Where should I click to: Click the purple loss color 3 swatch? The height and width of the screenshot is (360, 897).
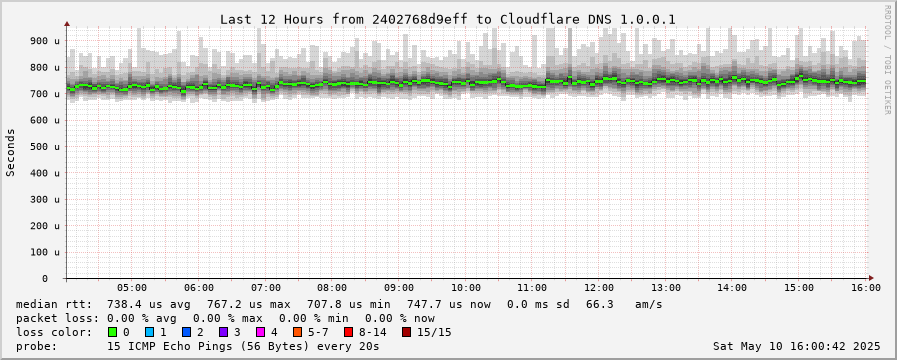tap(224, 332)
